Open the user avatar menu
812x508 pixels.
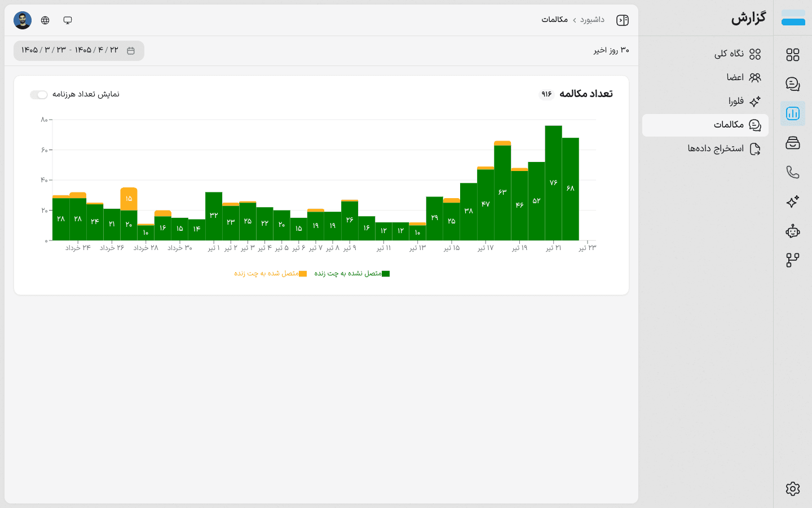pyautogui.click(x=23, y=20)
